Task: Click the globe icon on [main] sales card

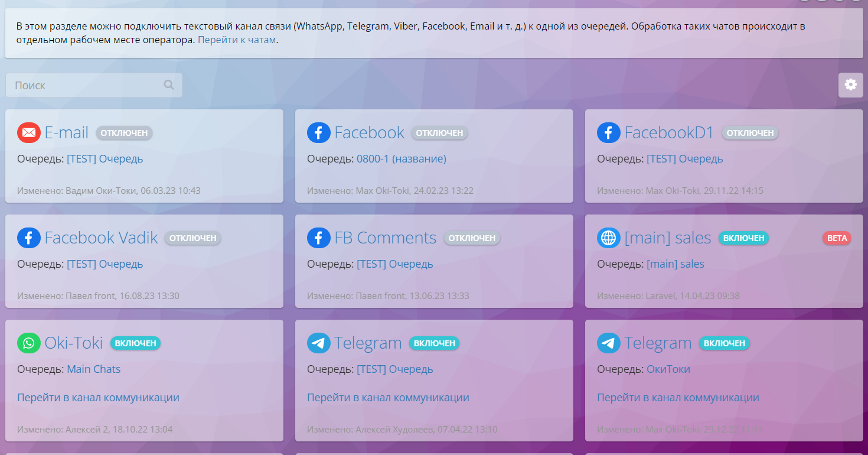Action: (x=609, y=238)
